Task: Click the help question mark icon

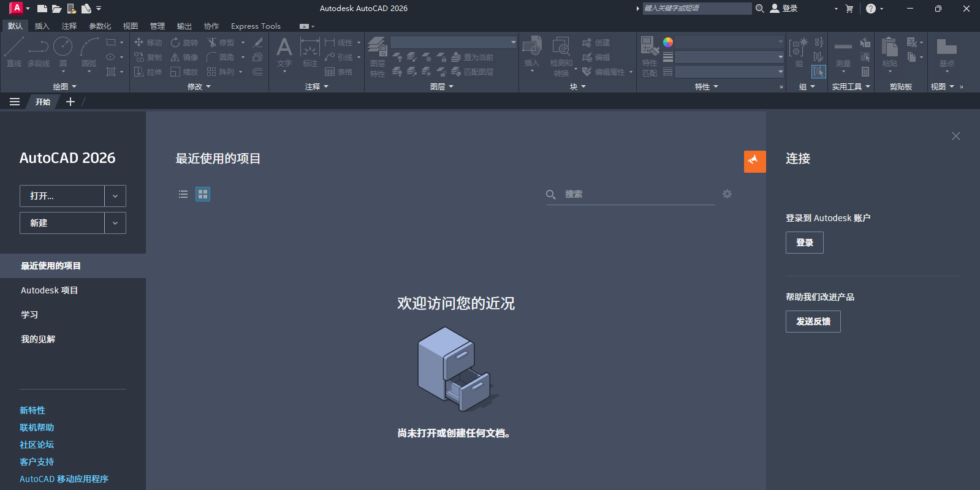Action: (x=871, y=9)
